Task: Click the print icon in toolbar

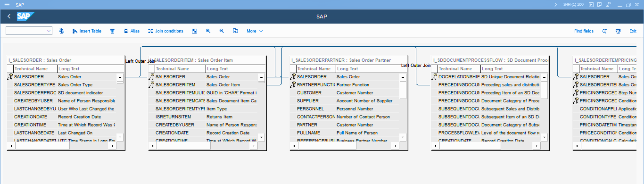Action: coord(618,31)
